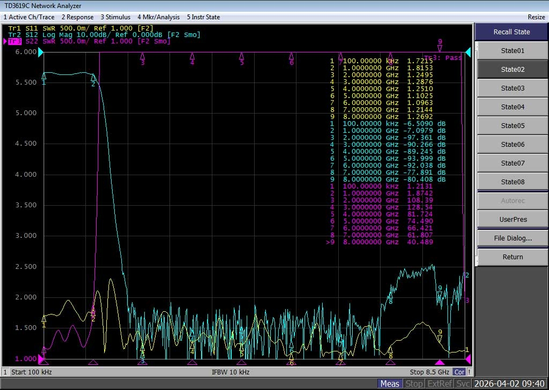Screen dimensions: 549x390
Task: Click the magenta reference triangle at left of 1.000
Action: pyautogui.click(x=41, y=359)
